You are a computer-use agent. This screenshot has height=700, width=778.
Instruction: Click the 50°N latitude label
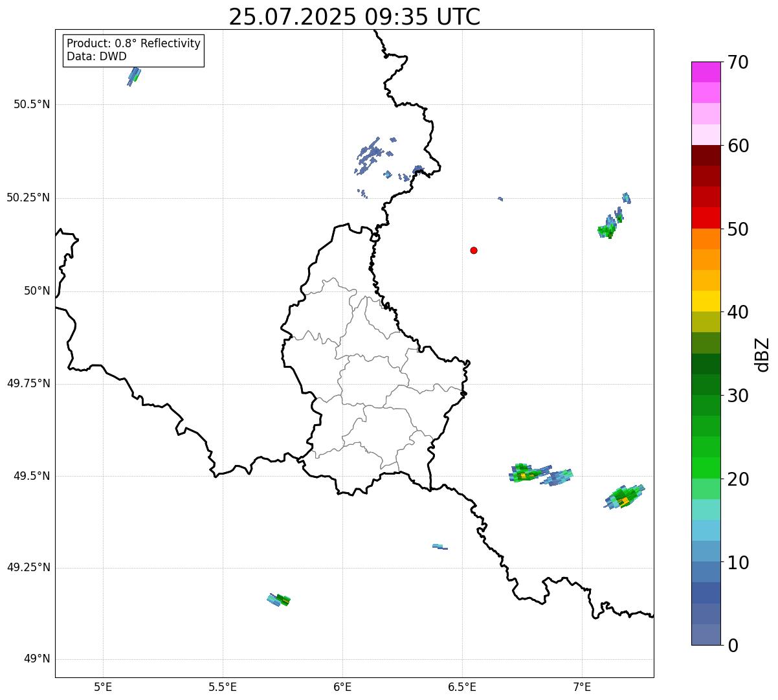coord(37,291)
